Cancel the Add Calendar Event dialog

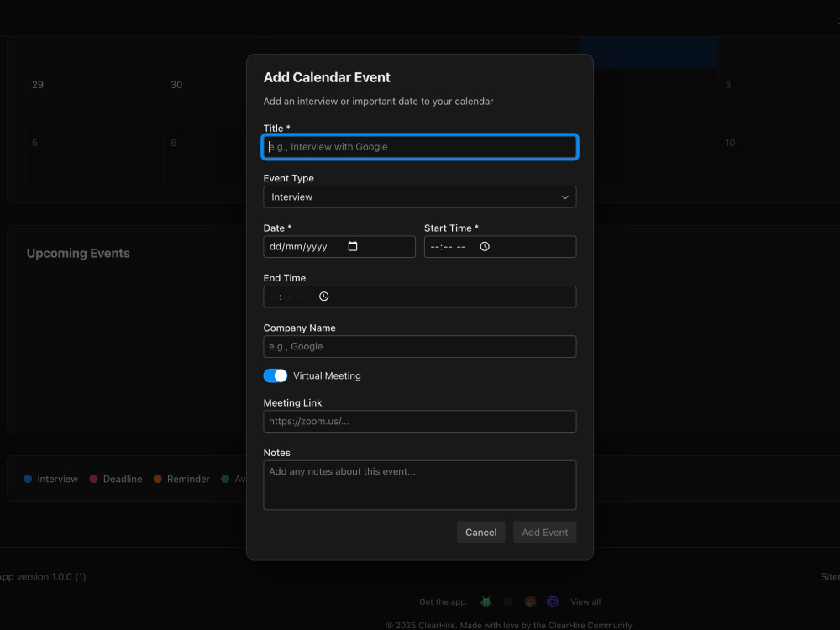(x=480, y=532)
